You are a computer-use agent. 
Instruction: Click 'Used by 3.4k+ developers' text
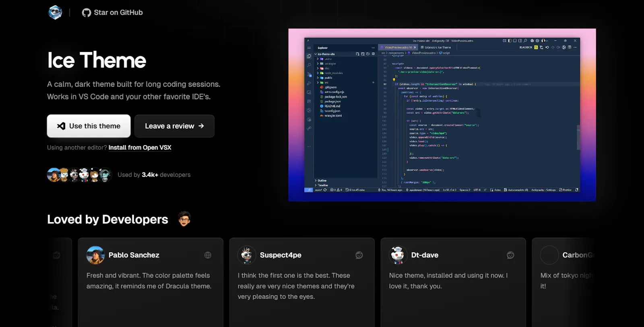(x=154, y=175)
